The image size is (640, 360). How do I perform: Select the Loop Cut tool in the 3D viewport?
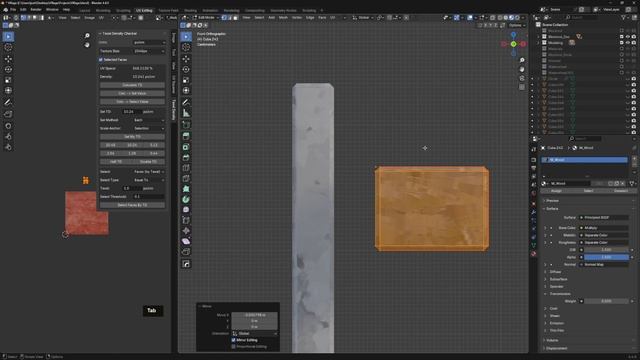pyautogui.click(x=186, y=168)
